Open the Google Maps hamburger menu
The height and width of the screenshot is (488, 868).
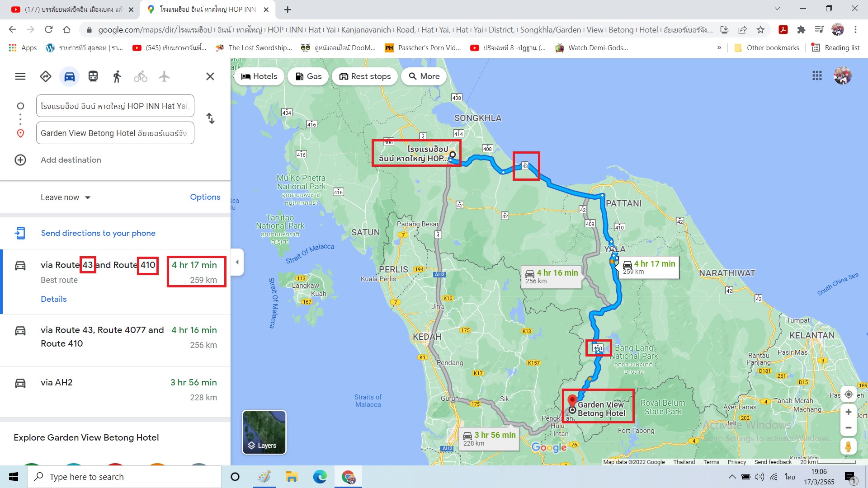click(20, 76)
